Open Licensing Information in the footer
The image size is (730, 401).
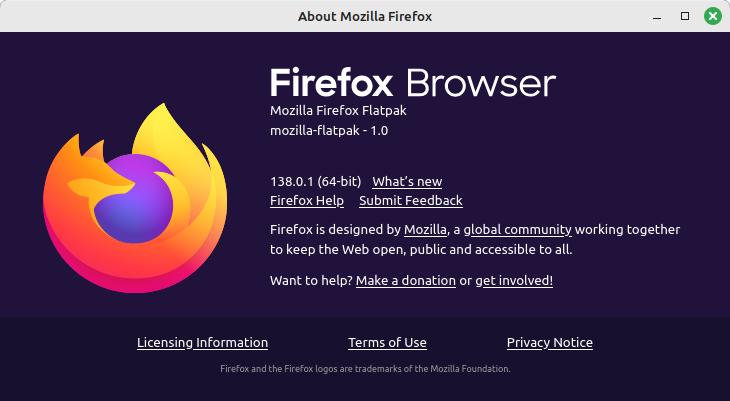(x=203, y=343)
